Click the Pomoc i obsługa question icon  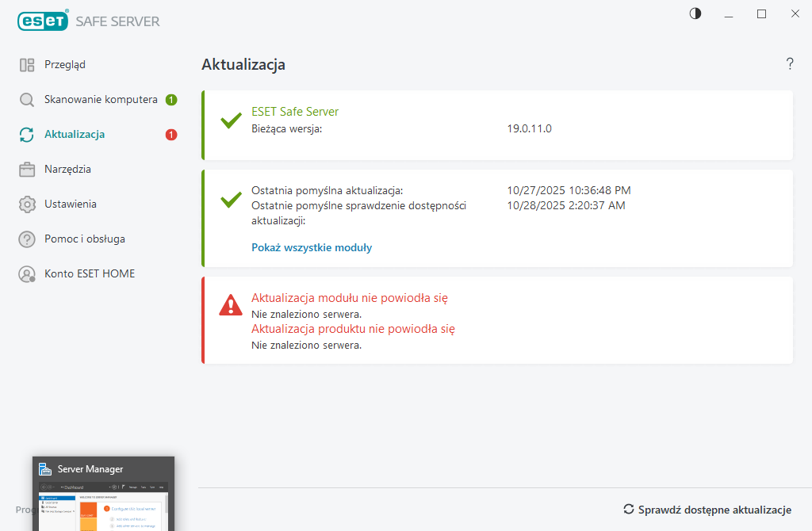[x=27, y=239]
